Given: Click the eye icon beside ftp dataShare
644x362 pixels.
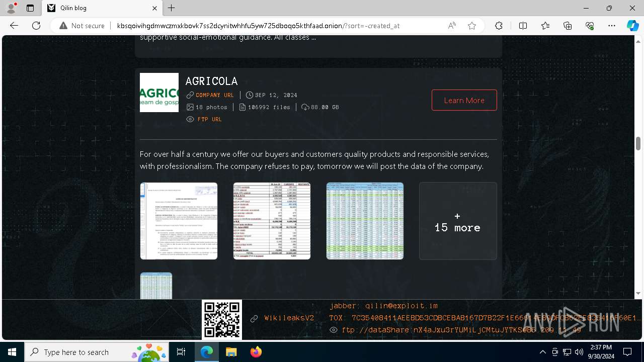Looking at the screenshot, I should click(x=334, y=330).
